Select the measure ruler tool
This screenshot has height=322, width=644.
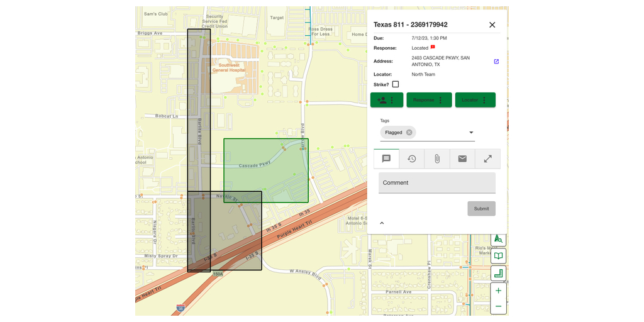498,274
